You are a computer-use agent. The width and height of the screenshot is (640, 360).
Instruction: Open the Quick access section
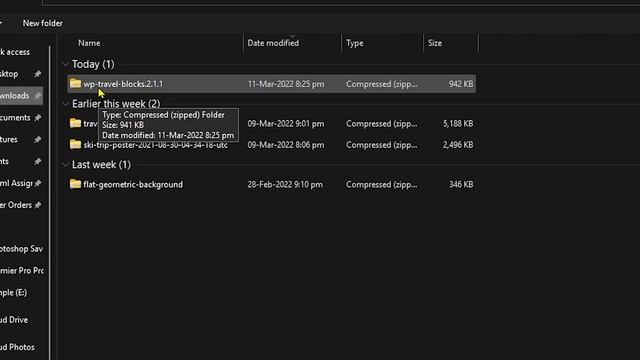pyautogui.click(x=15, y=52)
